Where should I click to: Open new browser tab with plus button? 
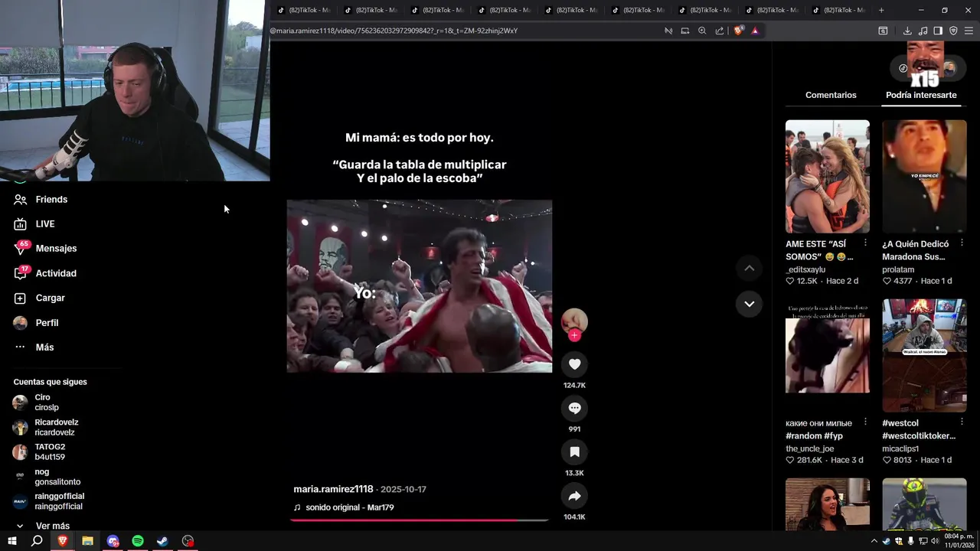[881, 10]
